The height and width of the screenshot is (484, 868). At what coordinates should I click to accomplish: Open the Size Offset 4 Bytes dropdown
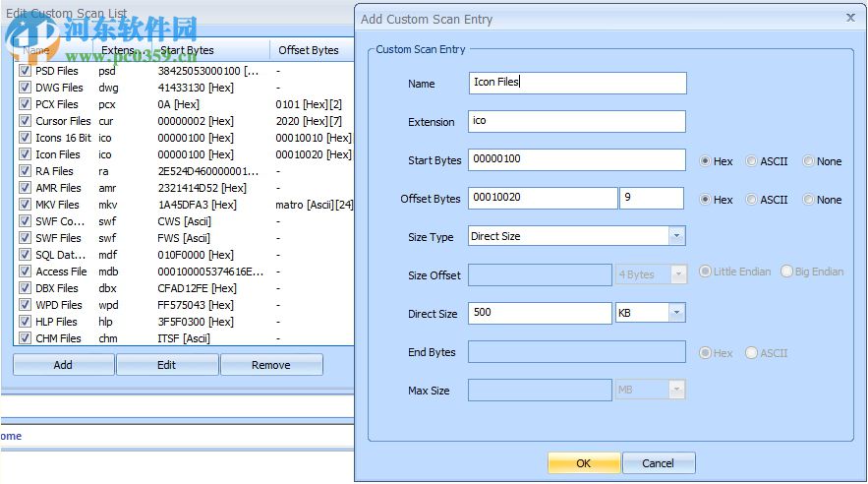click(678, 274)
